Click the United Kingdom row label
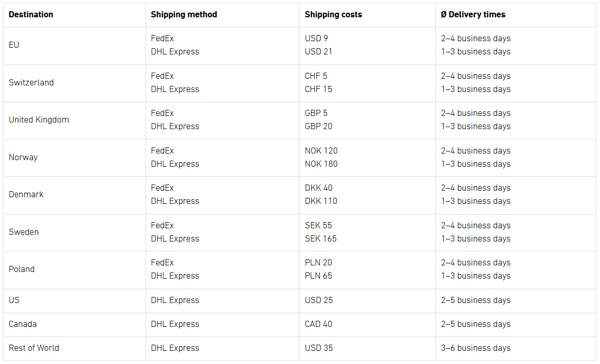The height and width of the screenshot is (364, 600). click(39, 119)
